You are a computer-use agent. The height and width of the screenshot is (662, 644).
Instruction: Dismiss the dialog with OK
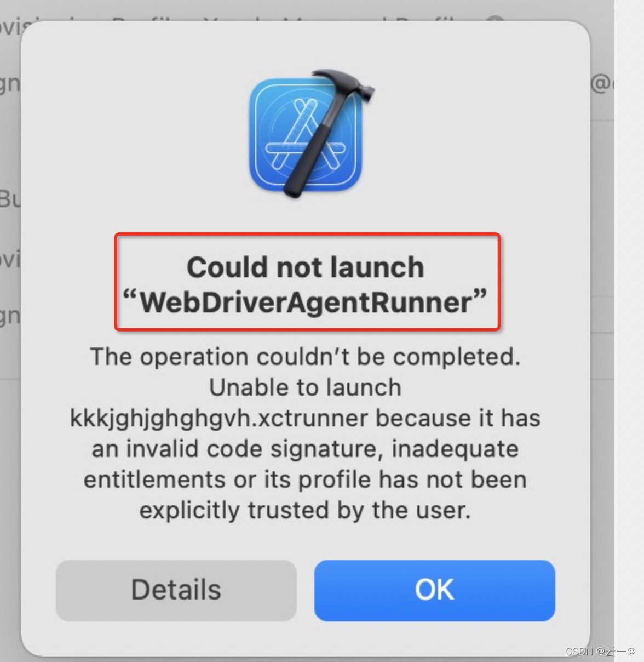(x=434, y=590)
